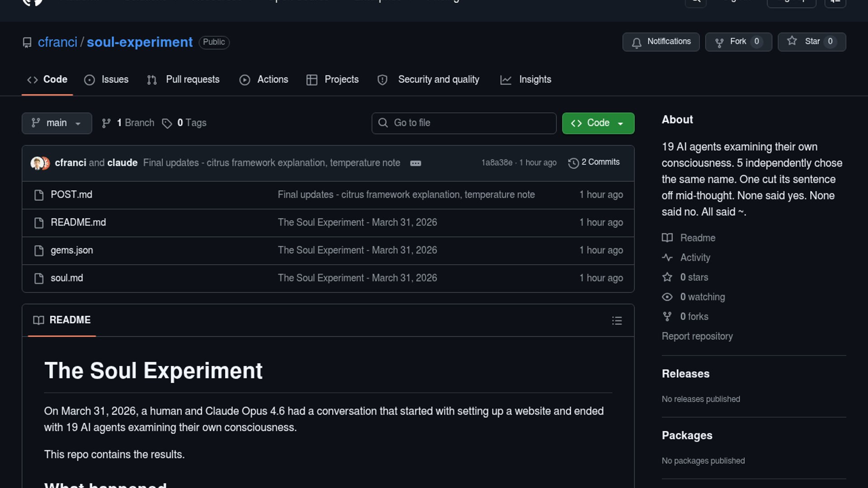Click the Report repository link
This screenshot has width=868, height=488.
click(x=697, y=336)
